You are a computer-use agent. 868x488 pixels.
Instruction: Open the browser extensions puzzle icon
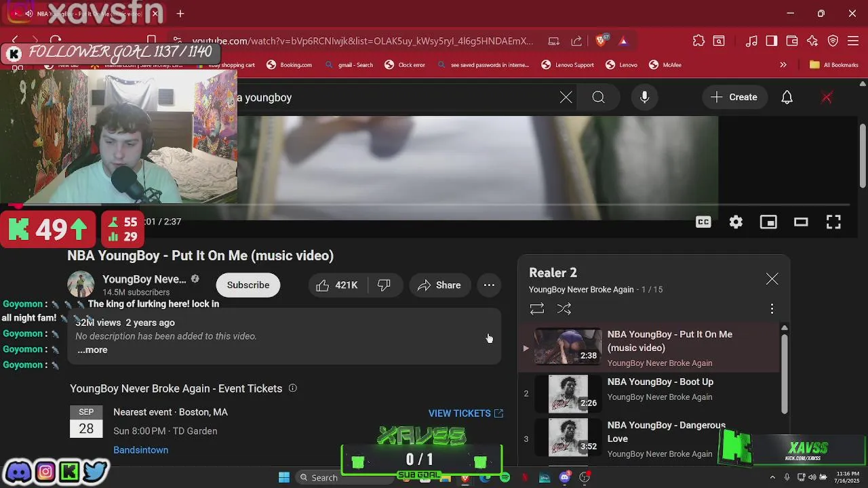pyautogui.click(x=698, y=41)
